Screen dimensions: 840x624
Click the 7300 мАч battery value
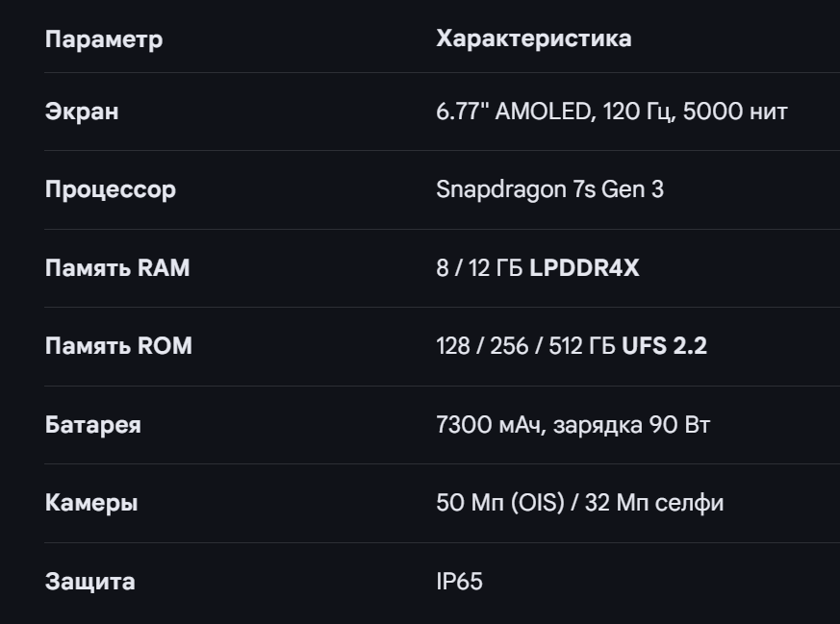click(x=491, y=425)
